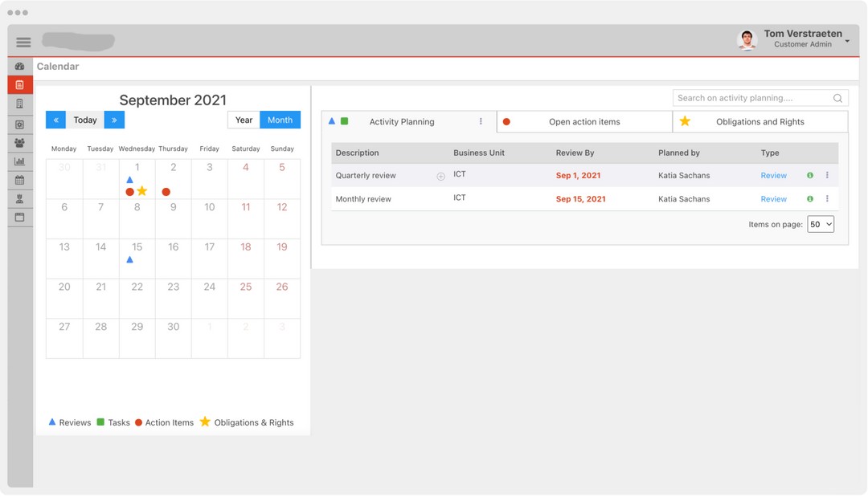Click the search magnifier icon
This screenshot has height=497, width=868.
coord(837,99)
